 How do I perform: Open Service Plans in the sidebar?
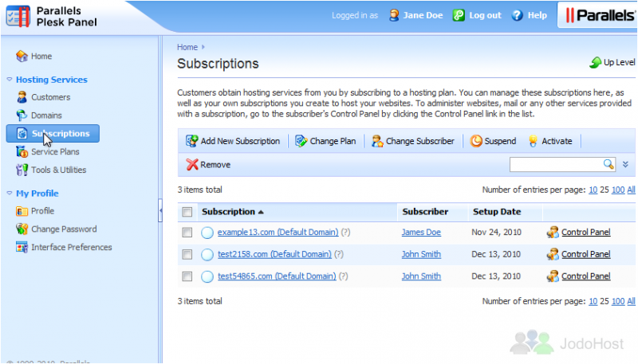pos(55,151)
